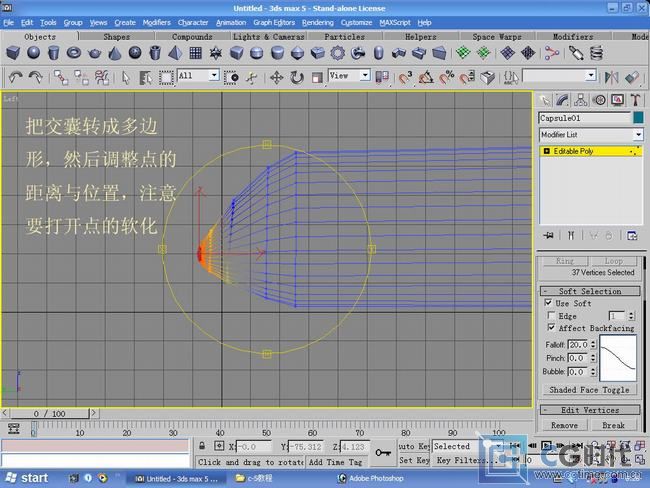Open the Modify panel tab icon
650x488 pixels.
(562, 100)
